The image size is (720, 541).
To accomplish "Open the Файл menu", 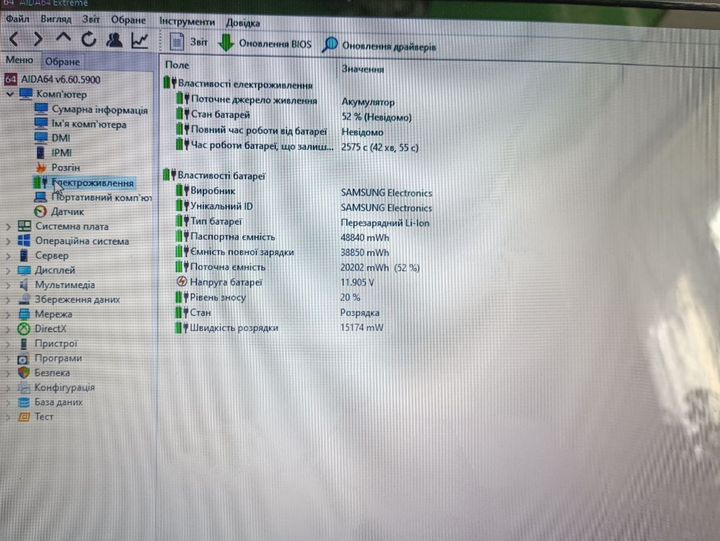I will [17, 19].
